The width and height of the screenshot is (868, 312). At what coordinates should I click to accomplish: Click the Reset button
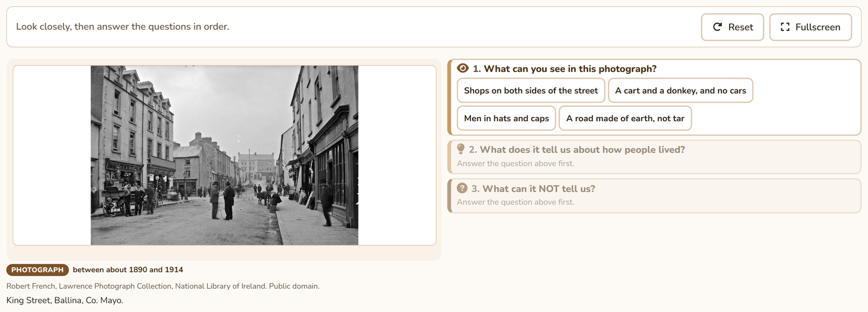[x=732, y=27]
